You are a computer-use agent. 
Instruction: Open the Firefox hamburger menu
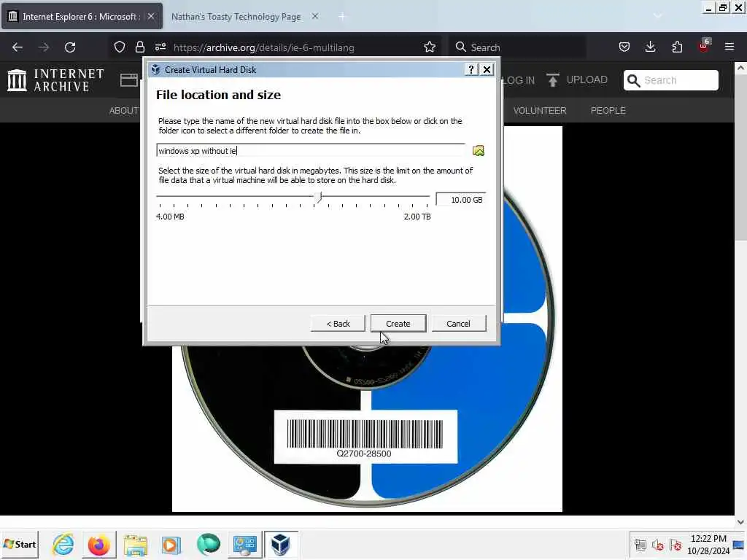click(x=729, y=47)
